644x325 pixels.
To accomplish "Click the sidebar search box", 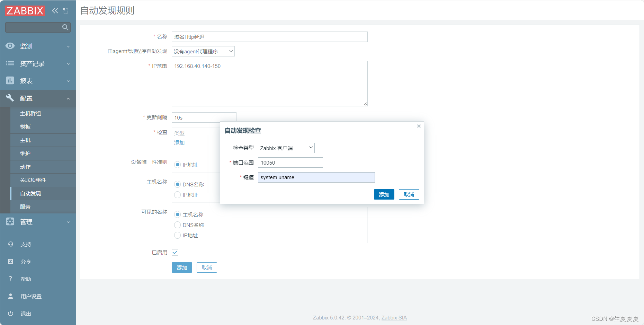I will (x=38, y=27).
